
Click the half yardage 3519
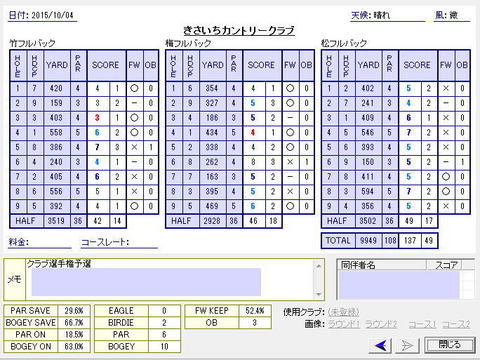[x=56, y=221]
